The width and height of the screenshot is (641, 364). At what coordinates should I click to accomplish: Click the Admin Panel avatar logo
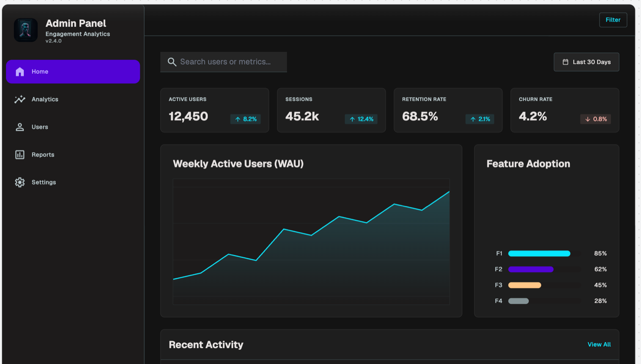(x=26, y=30)
